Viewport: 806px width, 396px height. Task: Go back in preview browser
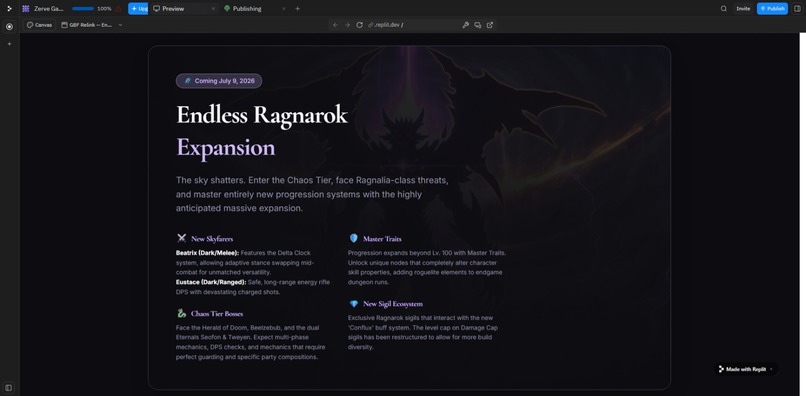click(335, 25)
